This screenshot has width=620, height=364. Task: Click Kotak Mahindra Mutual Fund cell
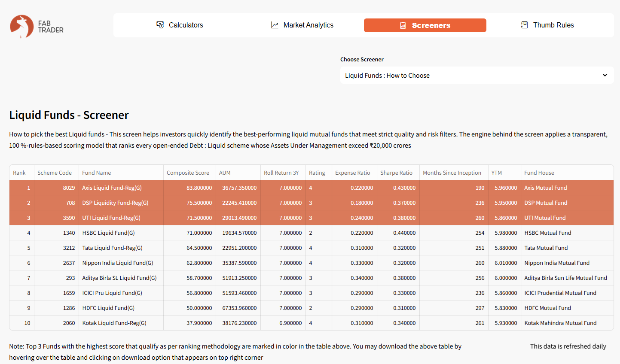567,323
